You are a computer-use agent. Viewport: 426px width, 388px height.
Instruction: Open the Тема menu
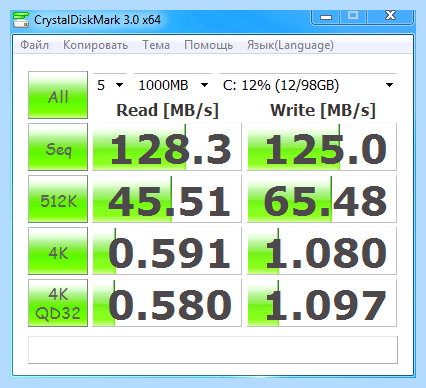coord(156,45)
